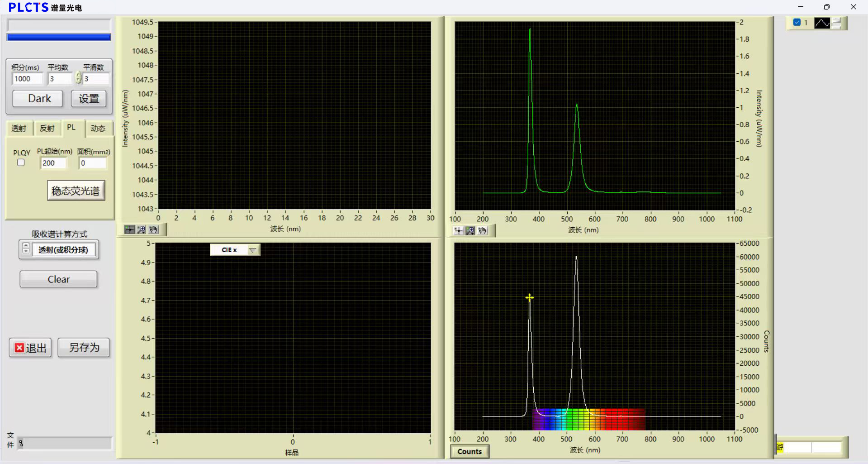This screenshot has width=868, height=464.
Task: Open absorption calculation method selector
Action: click(x=63, y=250)
